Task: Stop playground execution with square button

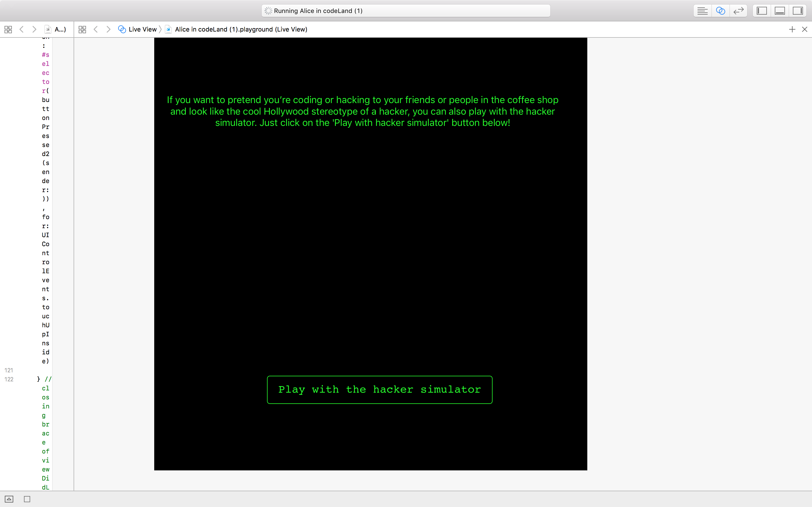Action: [27, 499]
